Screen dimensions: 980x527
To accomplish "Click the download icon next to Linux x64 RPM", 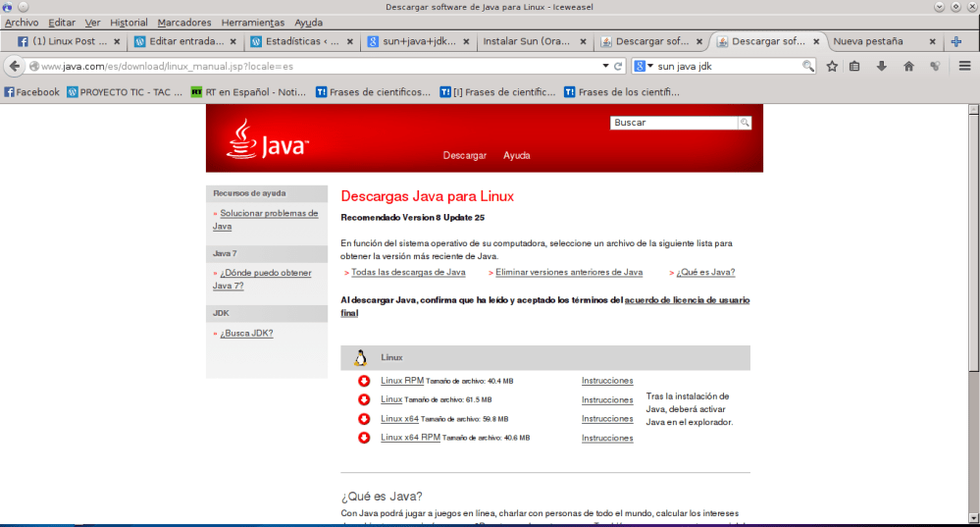I will [x=364, y=438].
